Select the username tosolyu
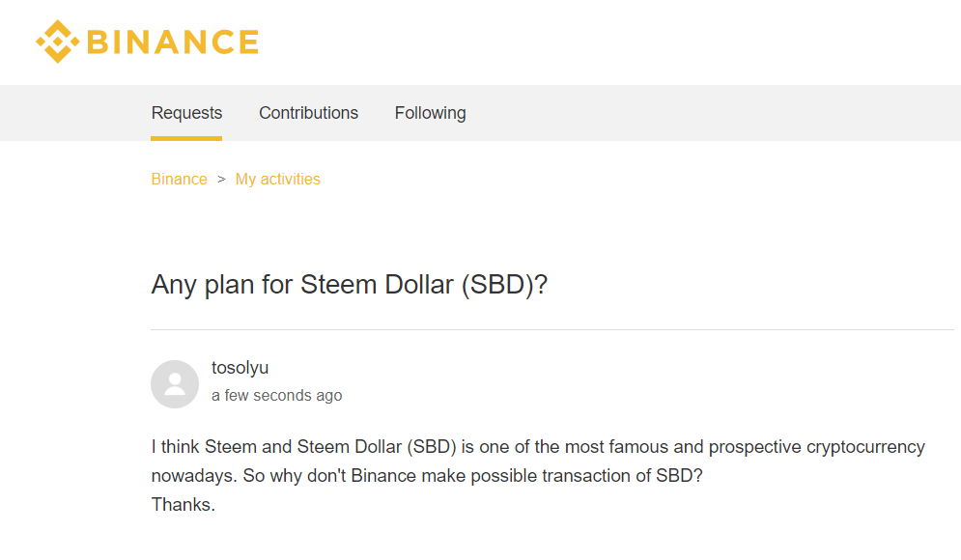This screenshot has width=961, height=560. tap(240, 368)
